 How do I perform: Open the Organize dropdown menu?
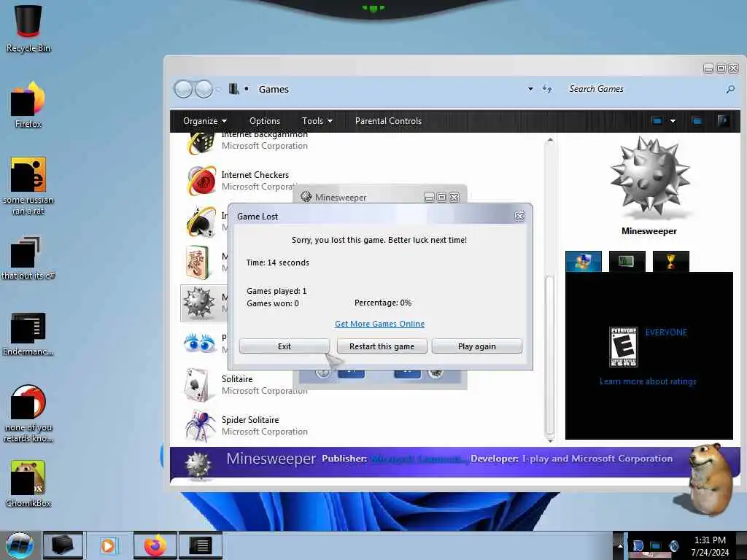pyautogui.click(x=205, y=121)
